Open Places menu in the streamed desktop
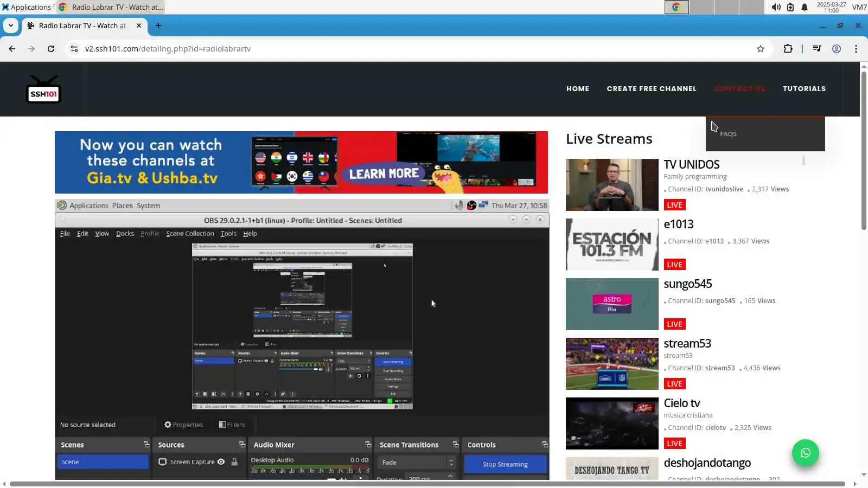 coord(123,206)
